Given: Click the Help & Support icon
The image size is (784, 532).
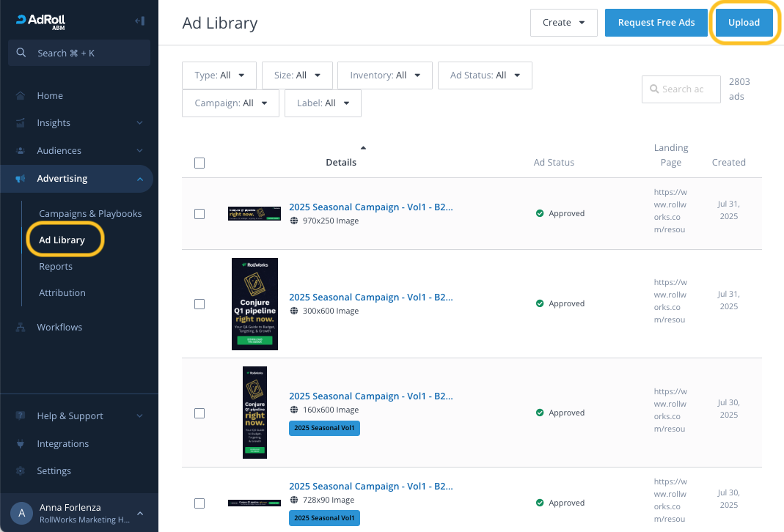Looking at the screenshot, I should [x=21, y=416].
